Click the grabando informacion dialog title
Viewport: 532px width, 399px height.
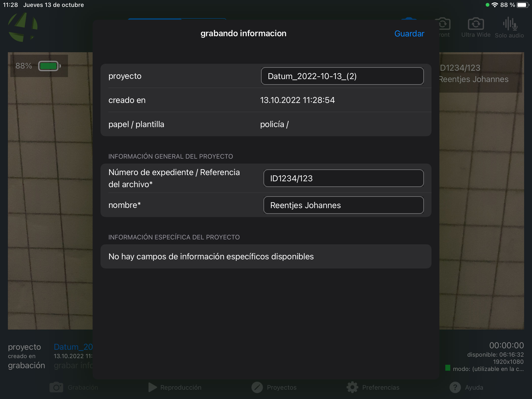coord(243,33)
